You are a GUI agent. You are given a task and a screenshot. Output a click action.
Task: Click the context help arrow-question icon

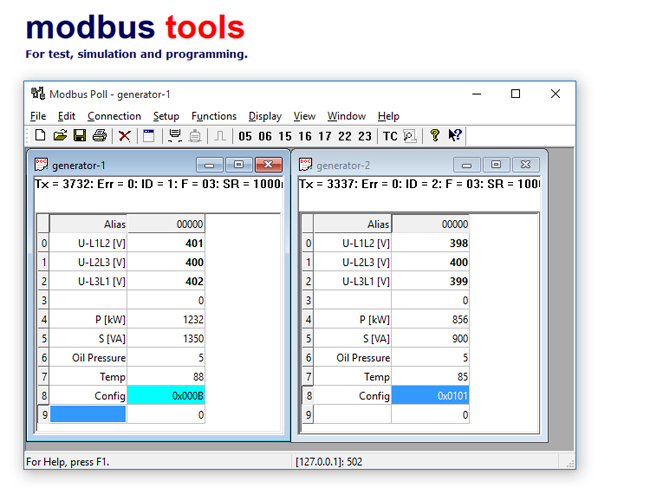coord(455,135)
